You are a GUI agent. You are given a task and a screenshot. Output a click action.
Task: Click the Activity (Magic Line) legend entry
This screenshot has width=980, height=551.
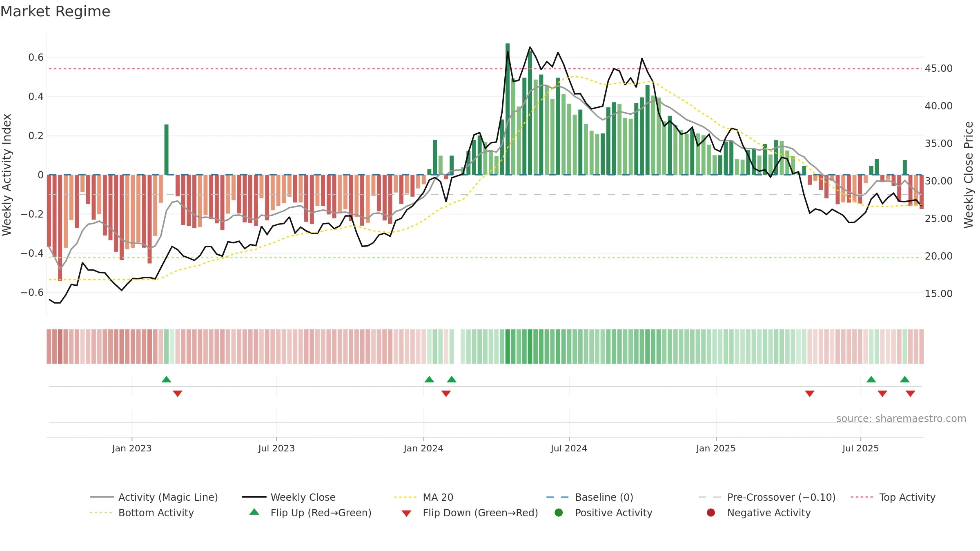154,497
